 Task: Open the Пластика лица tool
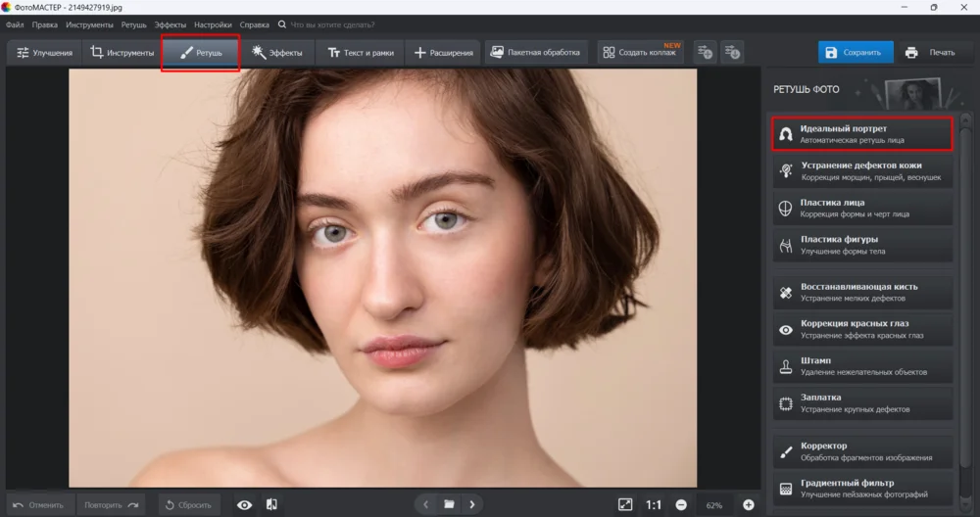point(861,208)
